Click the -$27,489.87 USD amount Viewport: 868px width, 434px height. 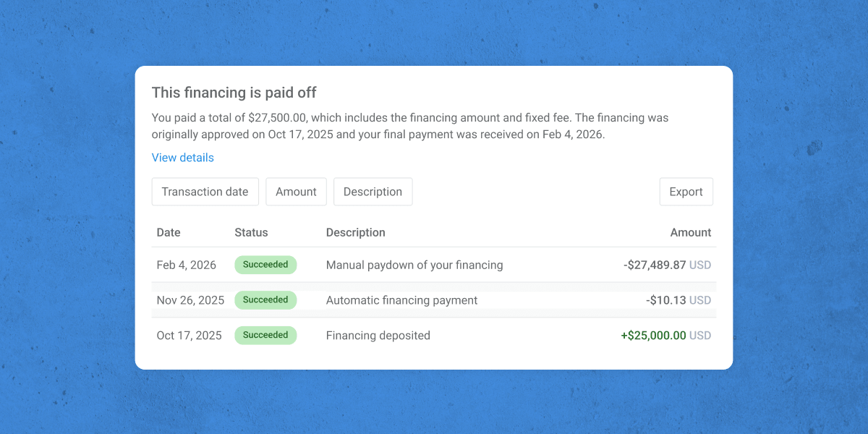click(667, 265)
